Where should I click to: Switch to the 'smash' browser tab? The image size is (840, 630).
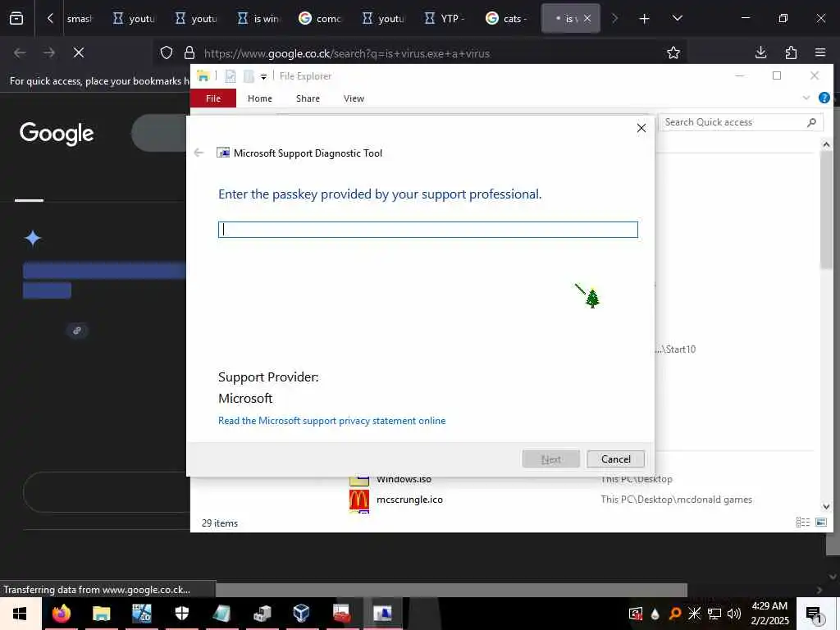click(80, 19)
